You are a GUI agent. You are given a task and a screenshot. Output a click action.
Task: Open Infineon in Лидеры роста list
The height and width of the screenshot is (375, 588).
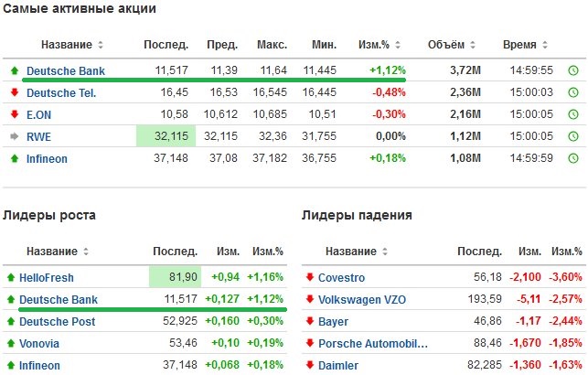39,366
